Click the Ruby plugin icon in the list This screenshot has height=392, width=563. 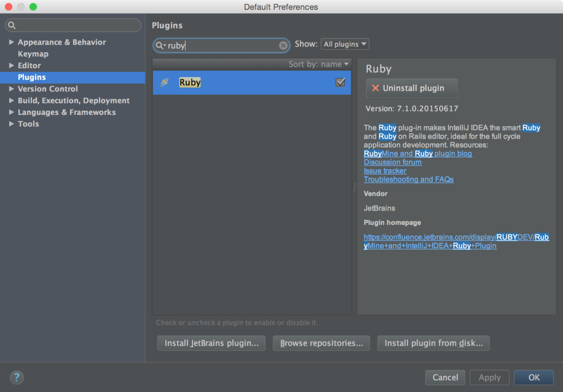click(164, 82)
